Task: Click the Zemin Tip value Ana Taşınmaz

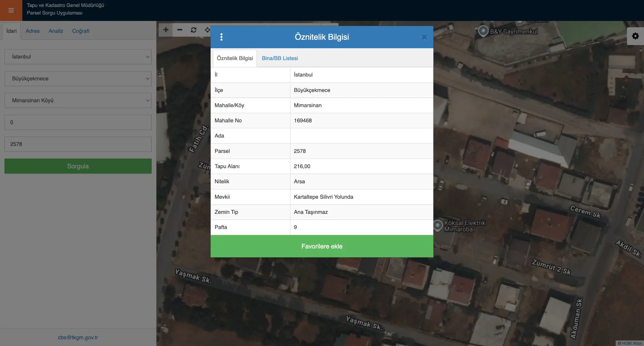Action: [x=311, y=212]
